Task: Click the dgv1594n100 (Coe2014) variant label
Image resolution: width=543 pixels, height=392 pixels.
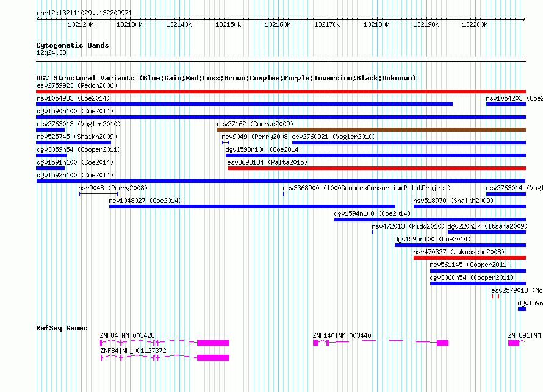Action: [x=372, y=213]
